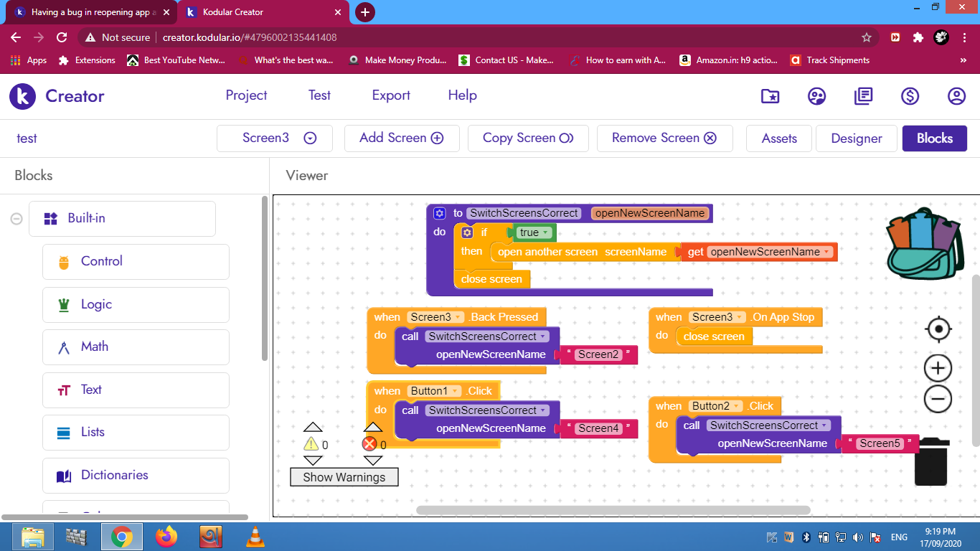Center workspace with the crosshair icon

coord(938,329)
